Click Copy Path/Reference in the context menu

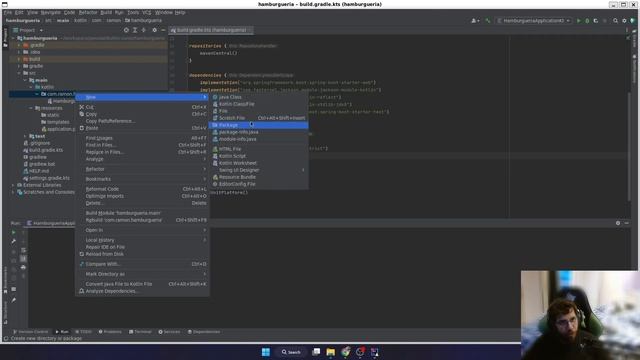tap(142, 121)
